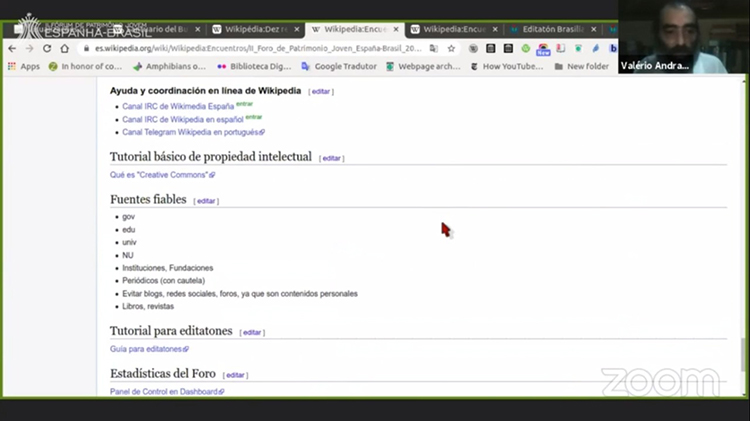Click 'entrar' beside Wikimedia España channel

[244, 104]
